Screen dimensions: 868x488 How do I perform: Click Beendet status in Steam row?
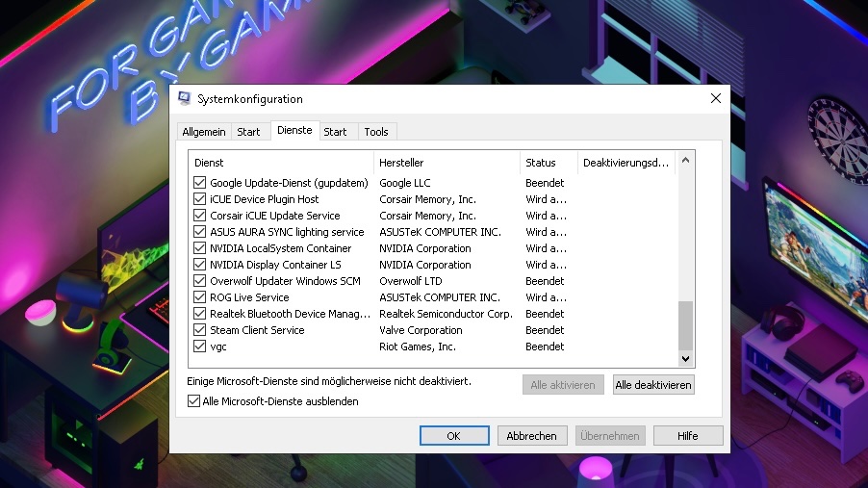(x=545, y=330)
